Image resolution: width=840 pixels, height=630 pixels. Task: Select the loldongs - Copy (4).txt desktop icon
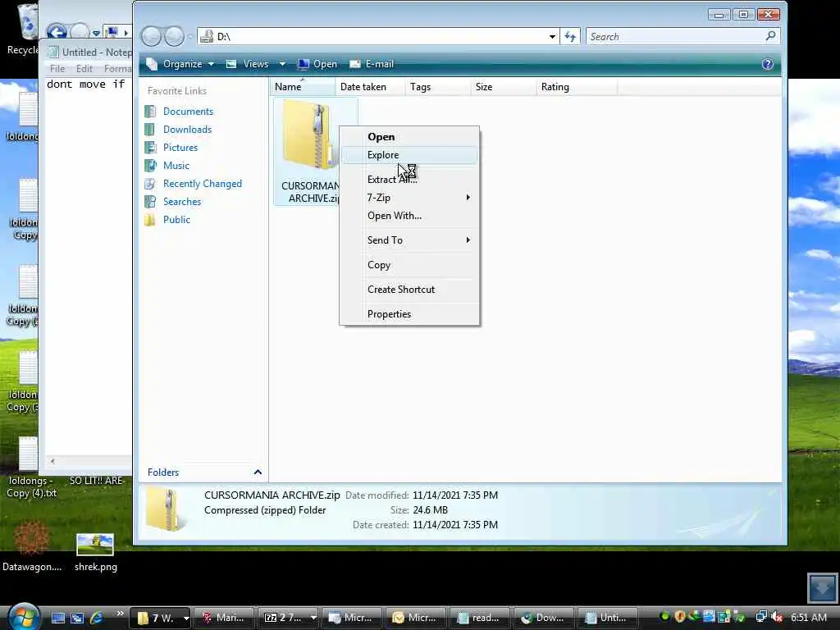[x=30, y=468]
